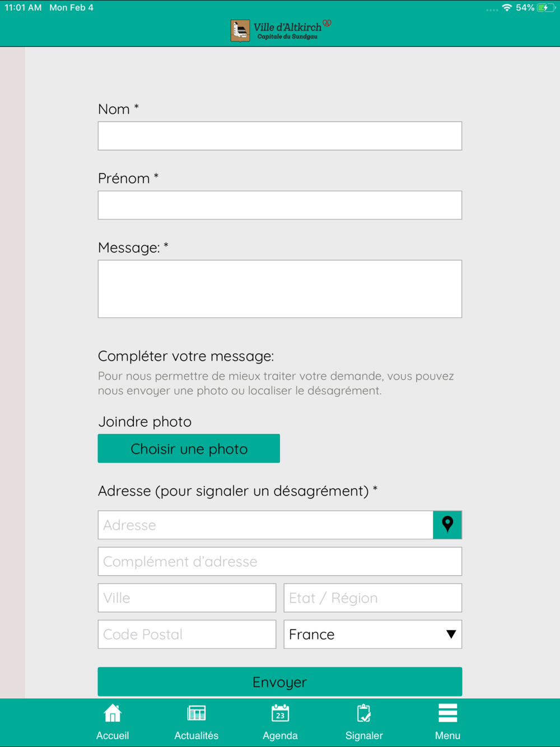Tap the Adresse input field
Viewport: 560px width, 747px height.
(265, 525)
